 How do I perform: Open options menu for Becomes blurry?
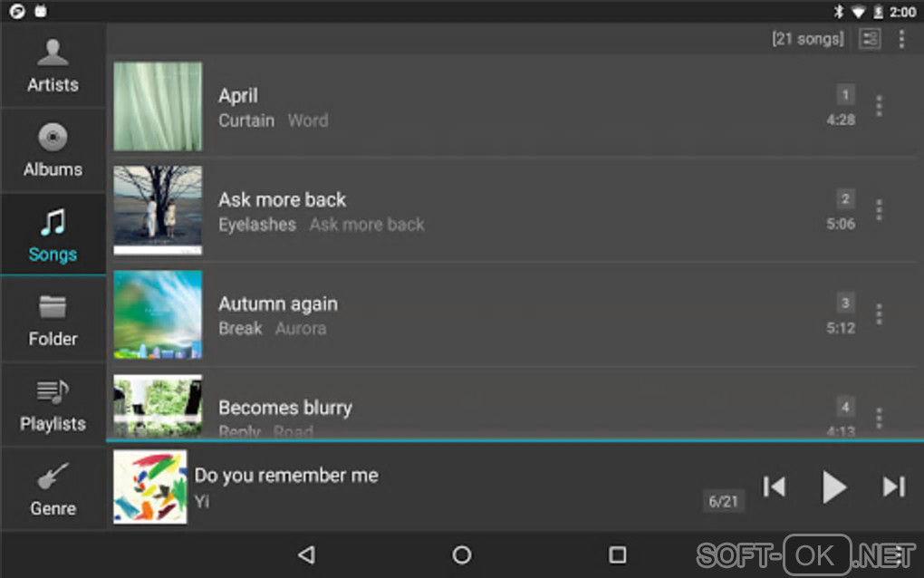tap(879, 418)
